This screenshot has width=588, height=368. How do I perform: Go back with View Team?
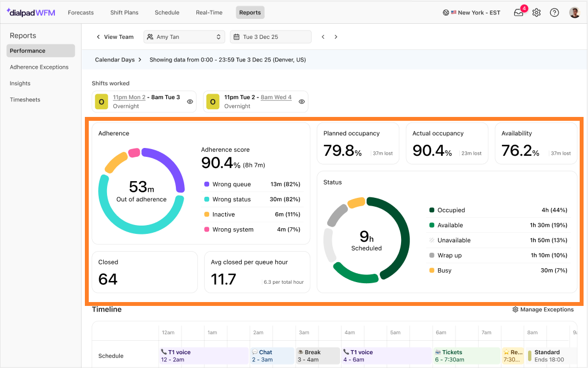(115, 37)
